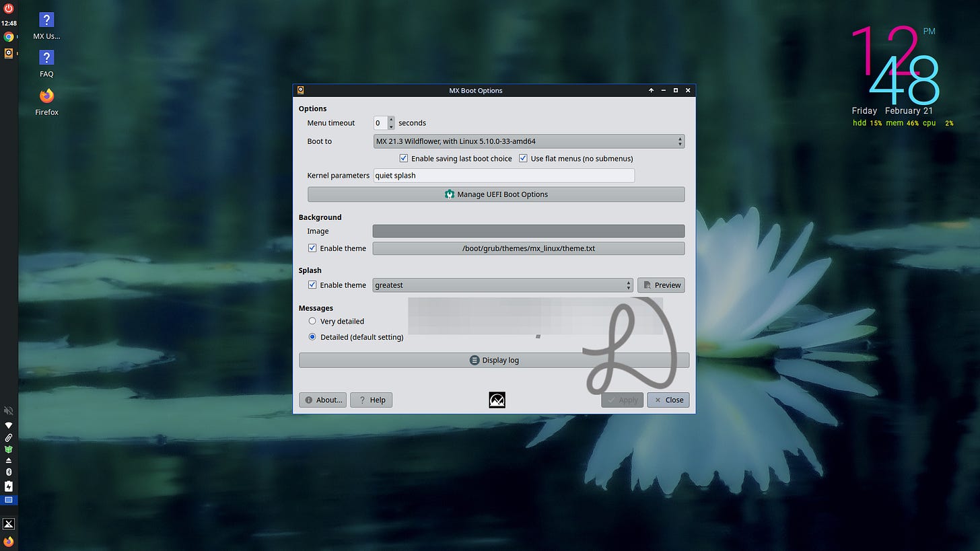
Task: Click the greyed-out Apply button
Action: coord(623,400)
